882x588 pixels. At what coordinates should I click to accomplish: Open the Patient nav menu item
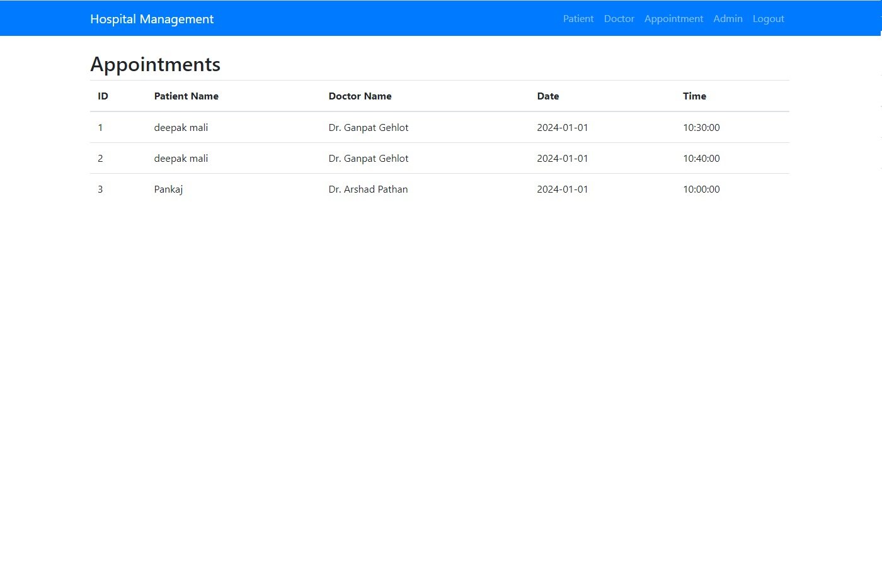(x=578, y=19)
